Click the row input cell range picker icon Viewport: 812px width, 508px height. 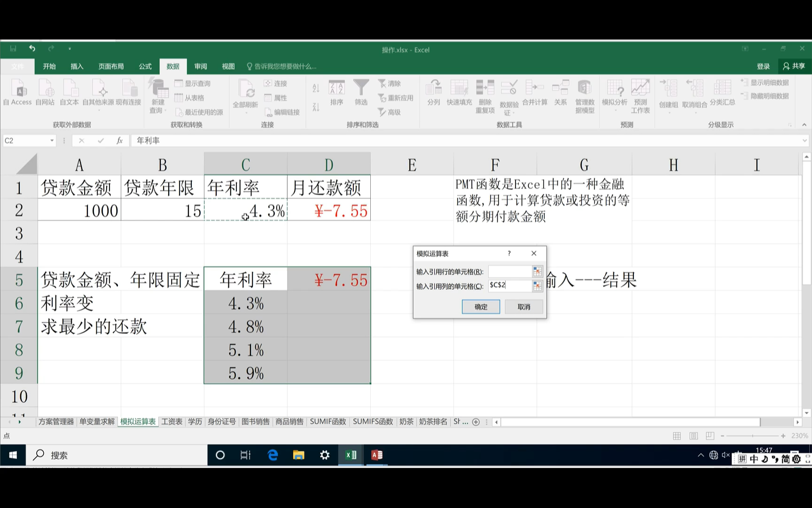[x=537, y=271]
